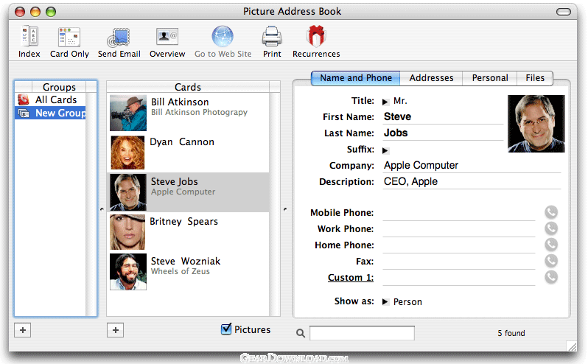
Task: Toggle the Pictures checkbox
Action: click(226, 329)
